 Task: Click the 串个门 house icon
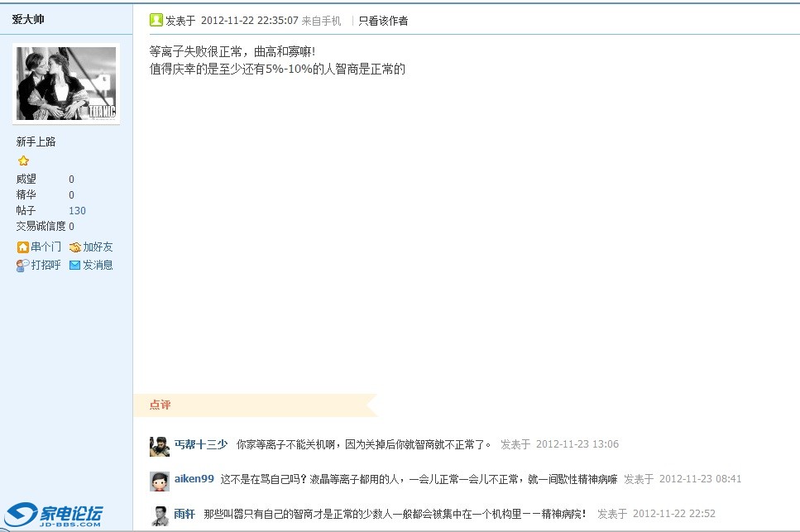click(23, 247)
